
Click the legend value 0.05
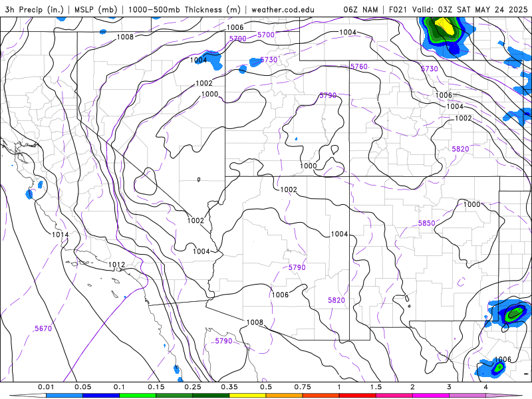[x=82, y=387]
